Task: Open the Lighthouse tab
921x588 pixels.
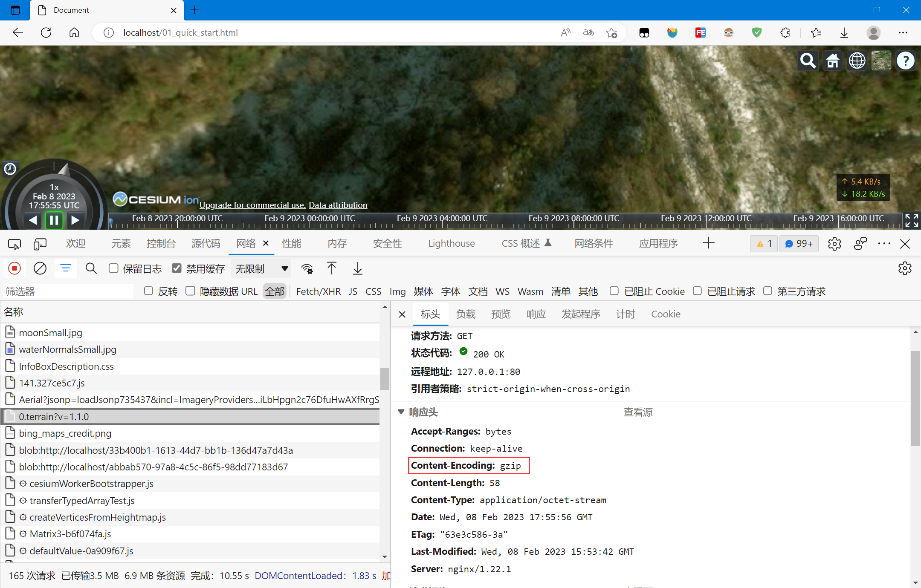Action: tap(452, 243)
